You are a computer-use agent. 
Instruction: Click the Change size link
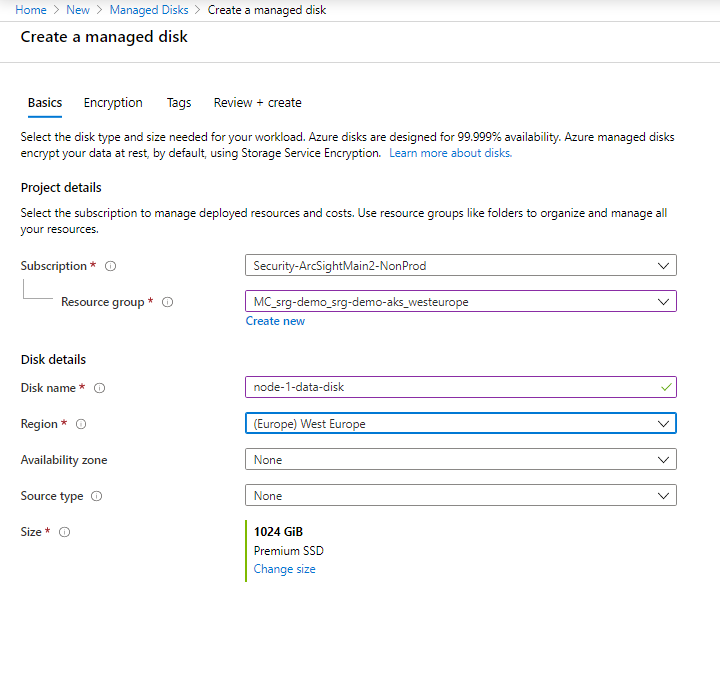[284, 569]
